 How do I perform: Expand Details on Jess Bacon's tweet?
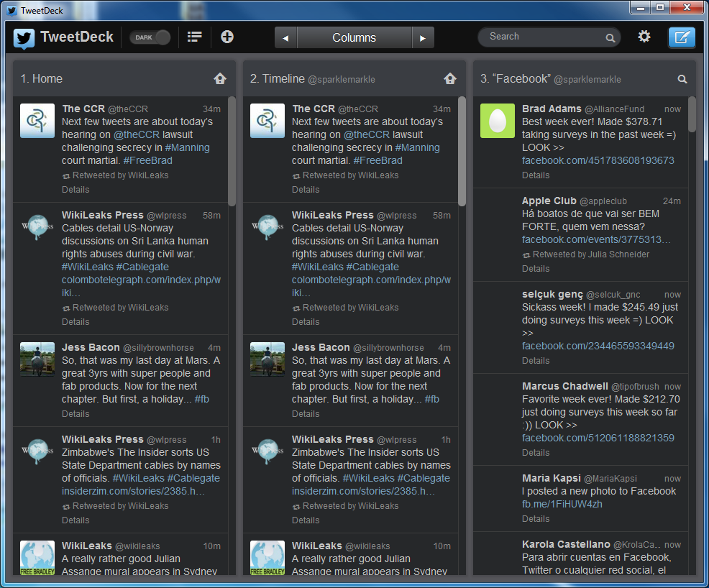[x=76, y=413]
